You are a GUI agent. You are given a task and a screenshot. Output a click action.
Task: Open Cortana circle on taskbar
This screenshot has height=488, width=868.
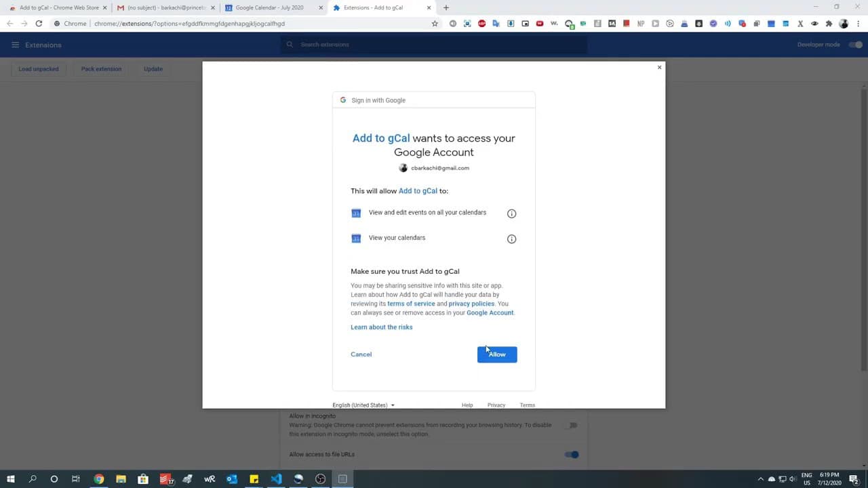(x=54, y=479)
